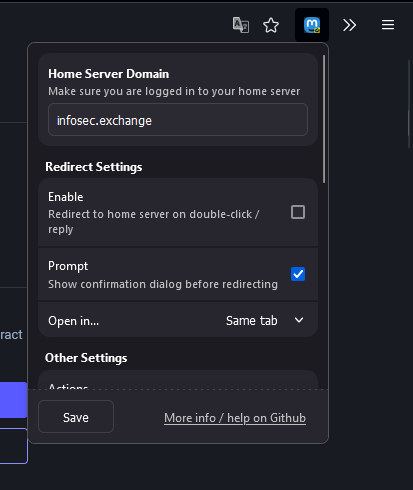Screen dimensions: 413x490
Task: Open the more tools overflow chevron
Action: 349,25
